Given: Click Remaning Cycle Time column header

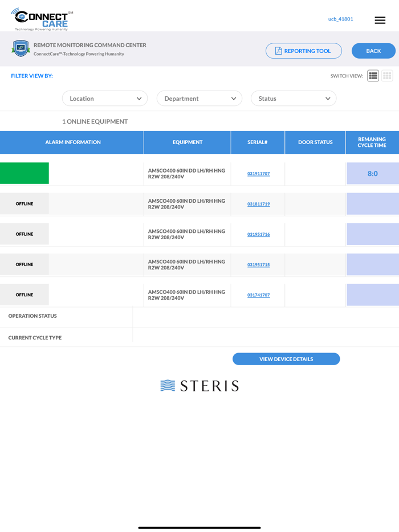Looking at the screenshot, I should click(x=372, y=142).
